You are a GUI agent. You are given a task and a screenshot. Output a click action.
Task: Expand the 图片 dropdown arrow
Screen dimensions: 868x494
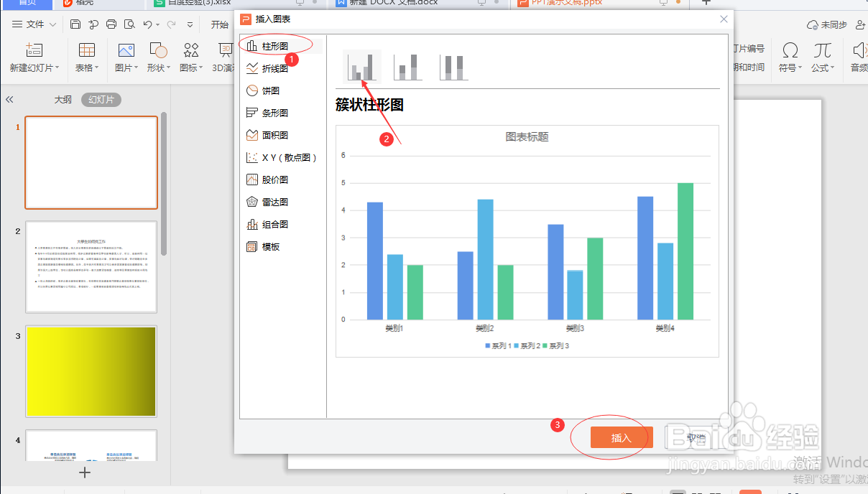[x=137, y=68]
